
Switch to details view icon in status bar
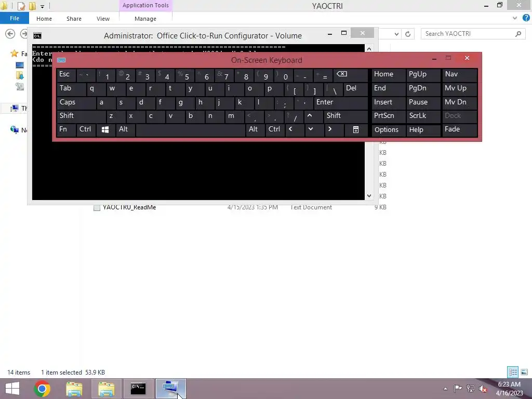click(x=513, y=372)
